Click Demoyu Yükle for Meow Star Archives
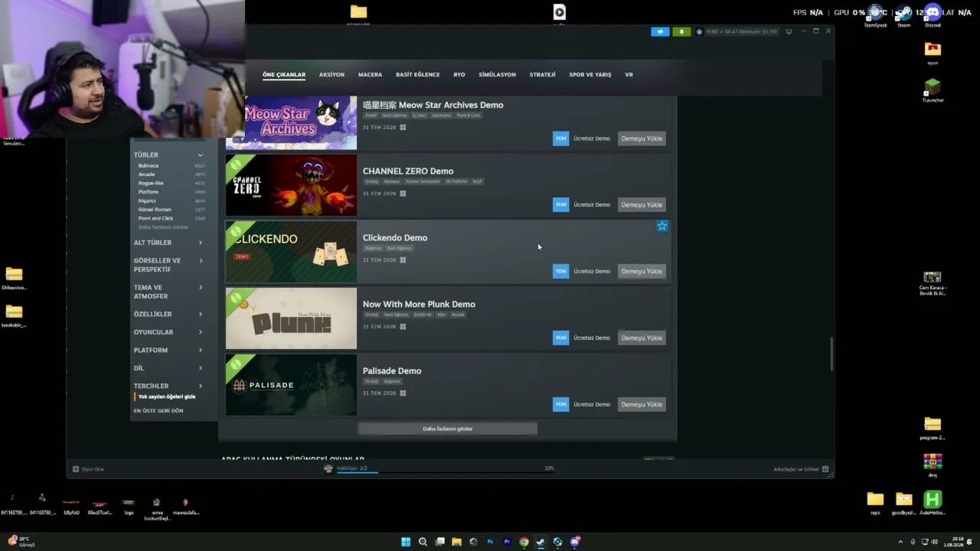Viewport: 980px width, 551px height. [642, 139]
